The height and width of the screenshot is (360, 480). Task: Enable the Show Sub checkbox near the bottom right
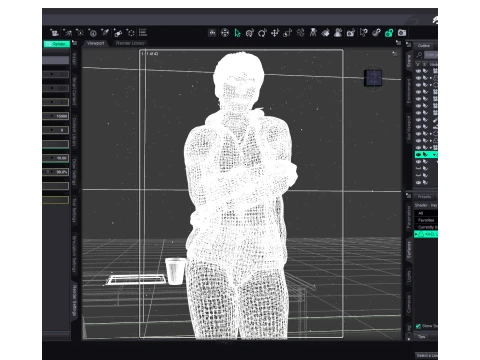(x=418, y=326)
